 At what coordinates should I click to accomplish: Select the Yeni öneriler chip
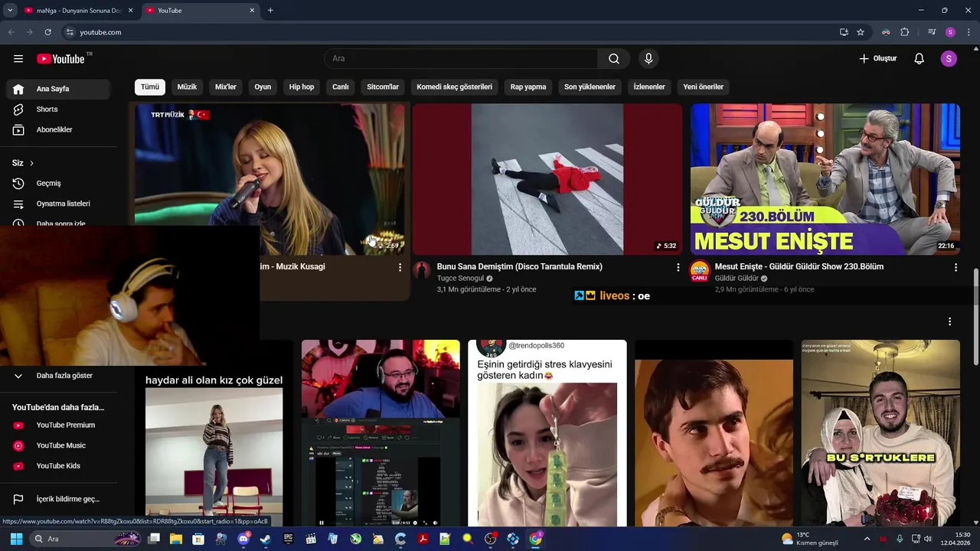click(x=703, y=87)
